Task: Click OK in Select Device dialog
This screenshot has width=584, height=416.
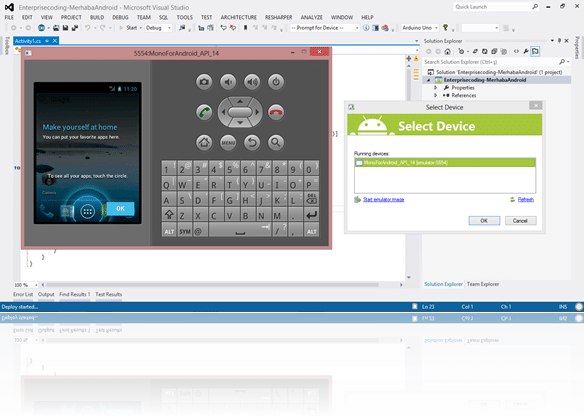Action: 484,220
